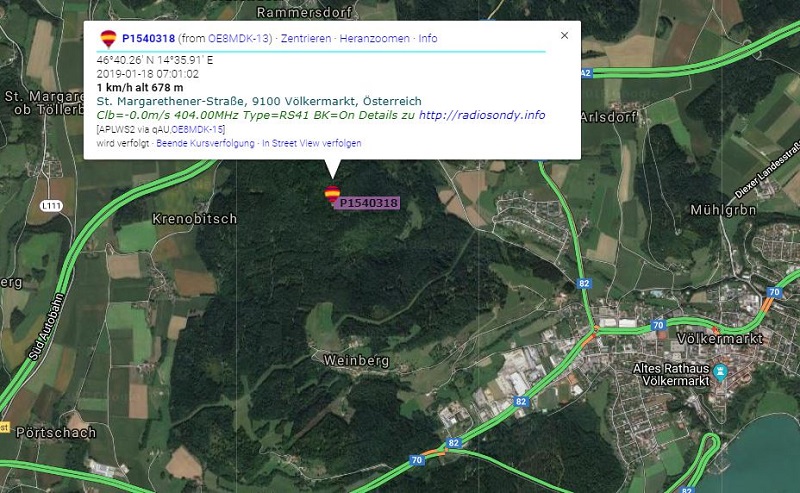Click Zentrieren to center the map

coord(306,38)
